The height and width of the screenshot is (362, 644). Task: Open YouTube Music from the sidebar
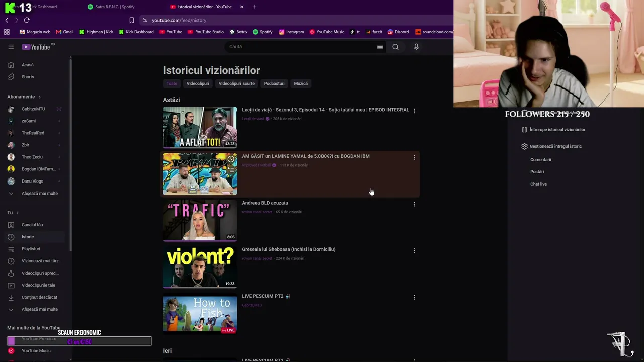coord(36,351)
